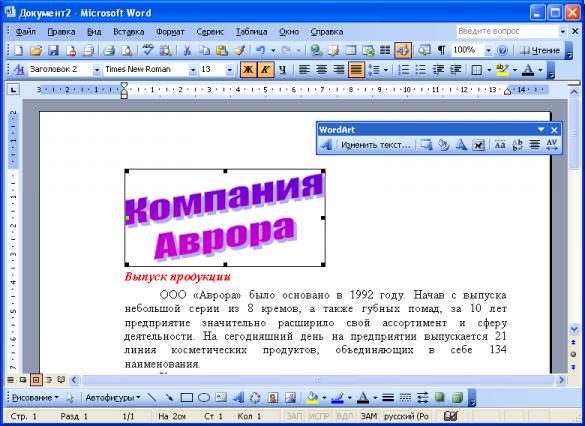585x426 pixels.
Task: Align text to the left
Action: pyautogui.click(x=304, y=70)
